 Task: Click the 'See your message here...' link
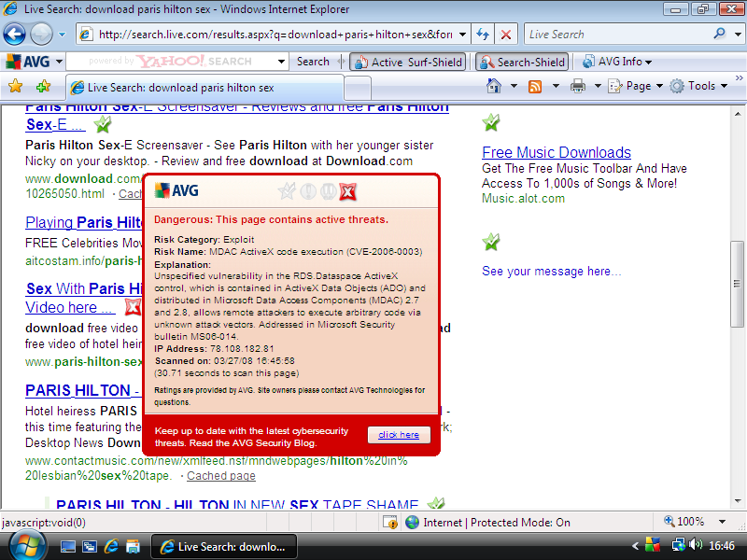(552, 272)
